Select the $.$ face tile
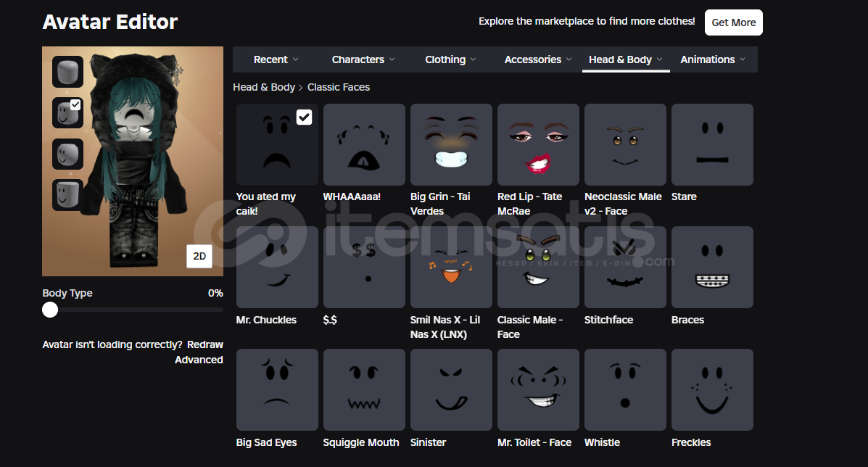Screen dimensions: 868x467 click(364, 268)
